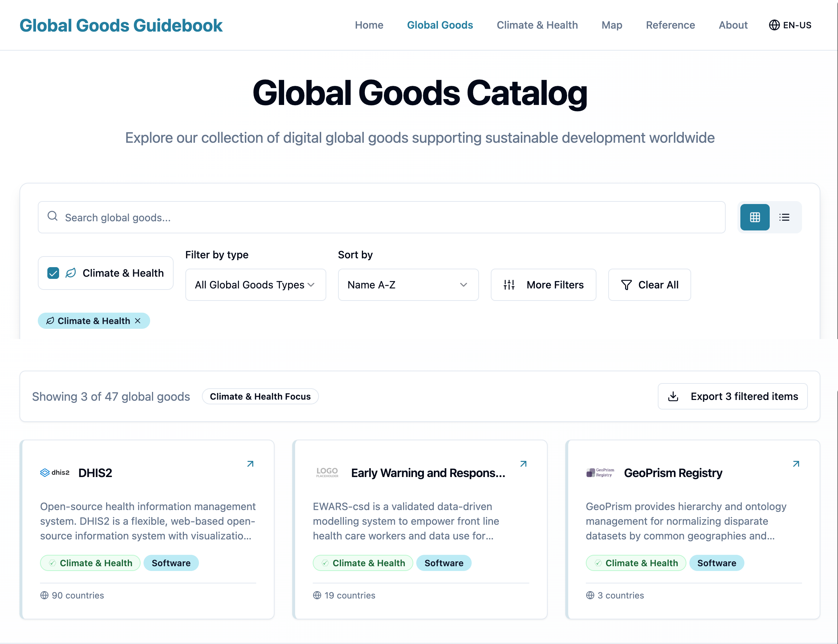Focus the Search global goods field
The height and width of the screenshot is (644, 838).
pos(381,217)
